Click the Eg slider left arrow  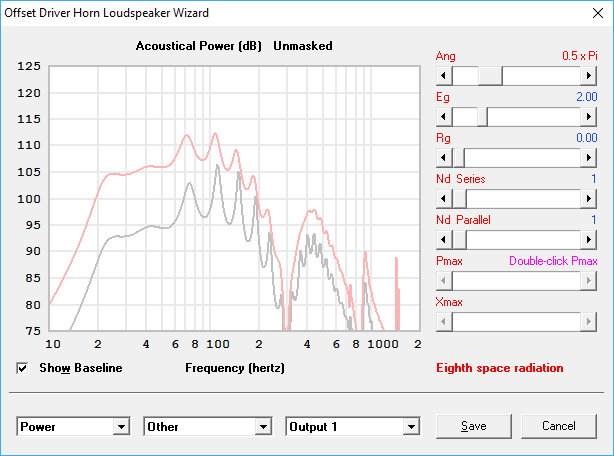[x=444, y=117]
